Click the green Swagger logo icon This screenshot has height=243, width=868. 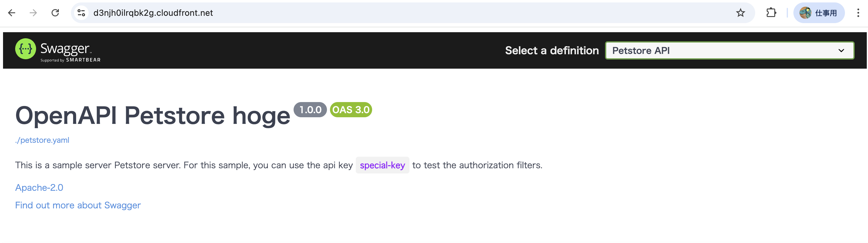tap(25, 49)
